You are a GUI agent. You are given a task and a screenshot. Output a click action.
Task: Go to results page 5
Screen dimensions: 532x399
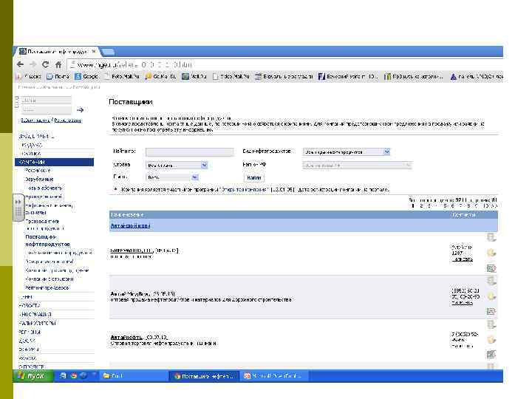(445, 206)
